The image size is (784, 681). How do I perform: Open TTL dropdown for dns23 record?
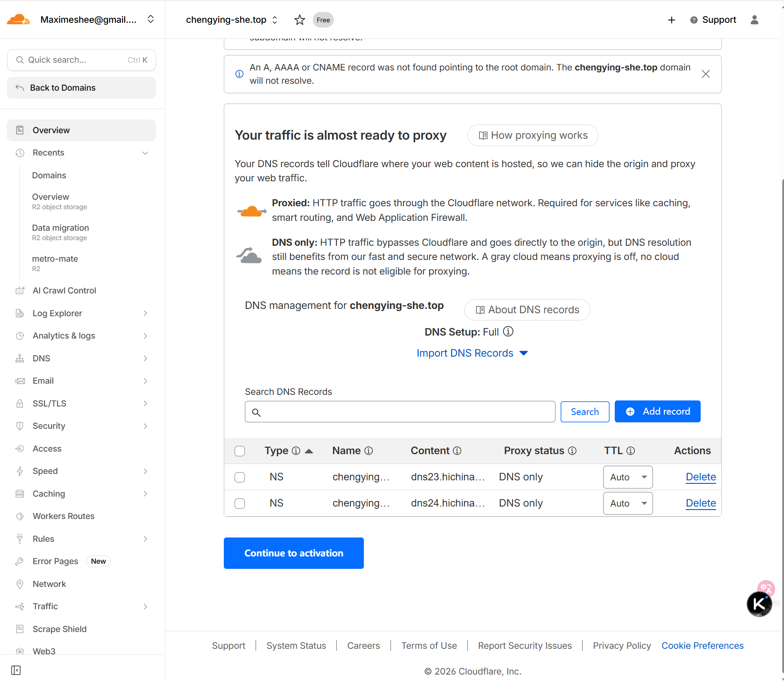628,477
